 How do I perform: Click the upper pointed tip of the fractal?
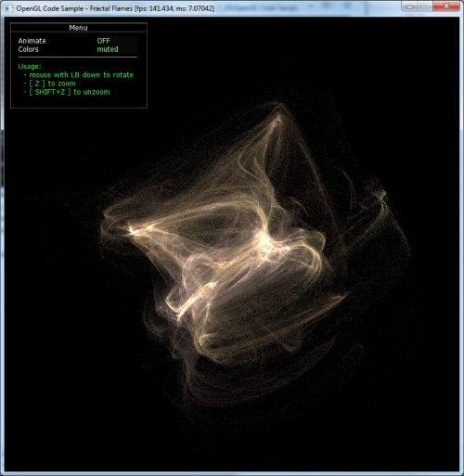tap(279, 116)
